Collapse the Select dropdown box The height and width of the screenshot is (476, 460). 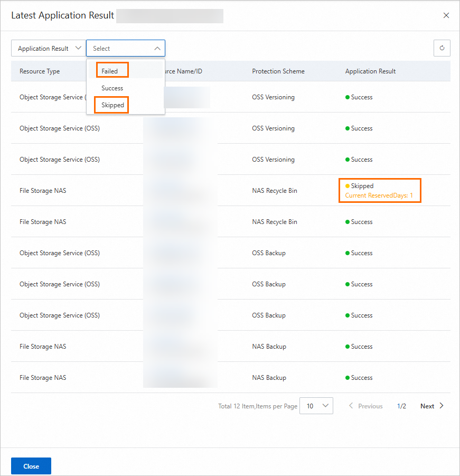(x=126, y=48)
